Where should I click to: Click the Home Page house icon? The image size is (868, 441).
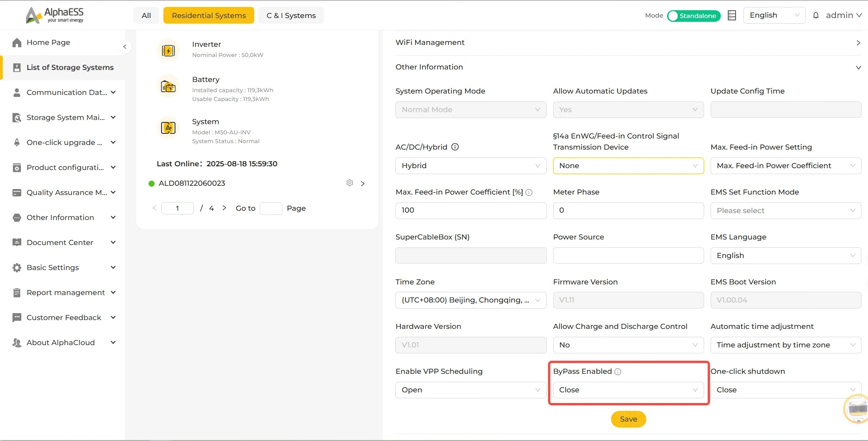point(17,43)
